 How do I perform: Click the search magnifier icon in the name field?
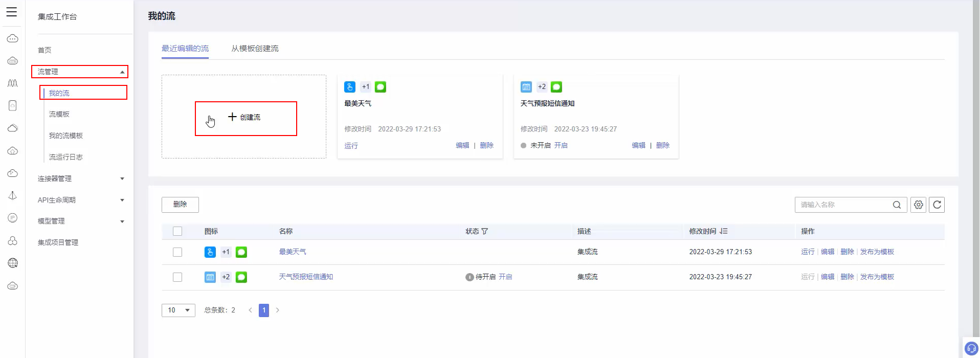click(897, 205)
